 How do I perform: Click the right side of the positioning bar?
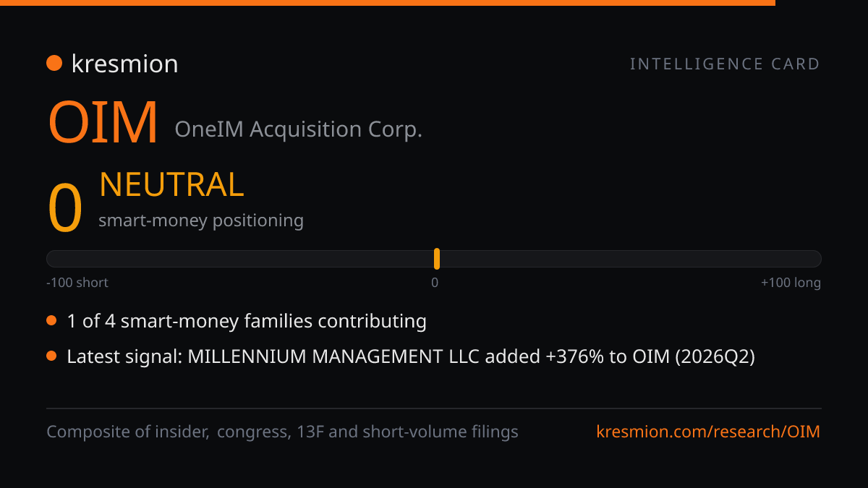pyautogui.click(x=631, y=259)
